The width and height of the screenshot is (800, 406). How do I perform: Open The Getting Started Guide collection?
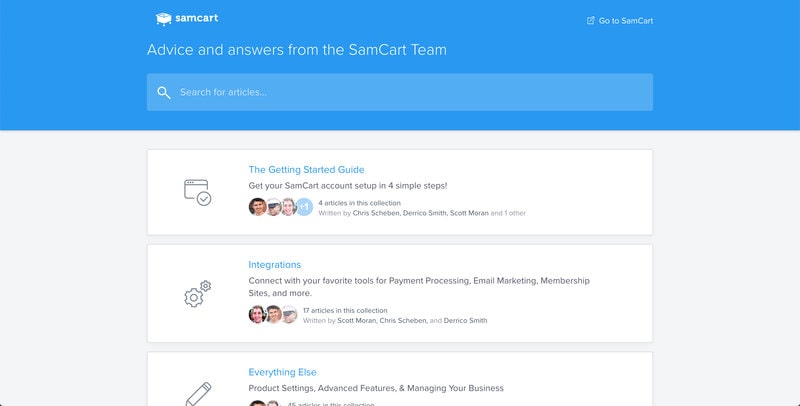click(x=306, y=169)
